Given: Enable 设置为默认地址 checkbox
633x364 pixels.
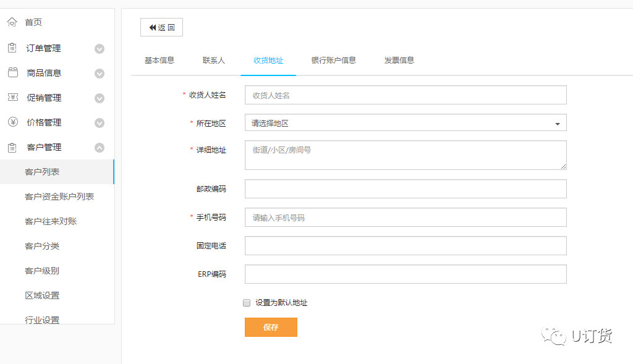Looking at the screenshot, I should point(247,303).
